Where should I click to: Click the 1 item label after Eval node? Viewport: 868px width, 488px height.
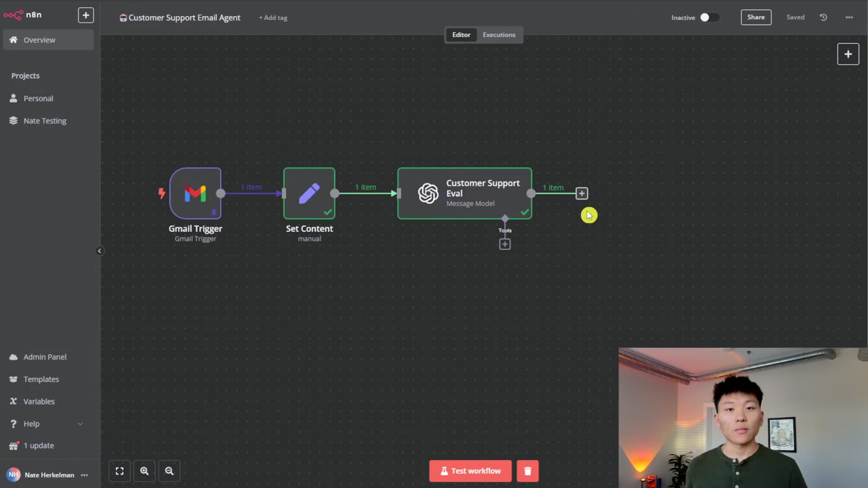[553, 187]
